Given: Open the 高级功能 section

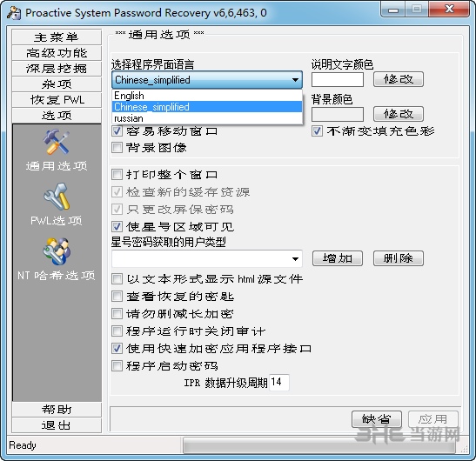Looking at the screenshot, I should coord(57,53).
